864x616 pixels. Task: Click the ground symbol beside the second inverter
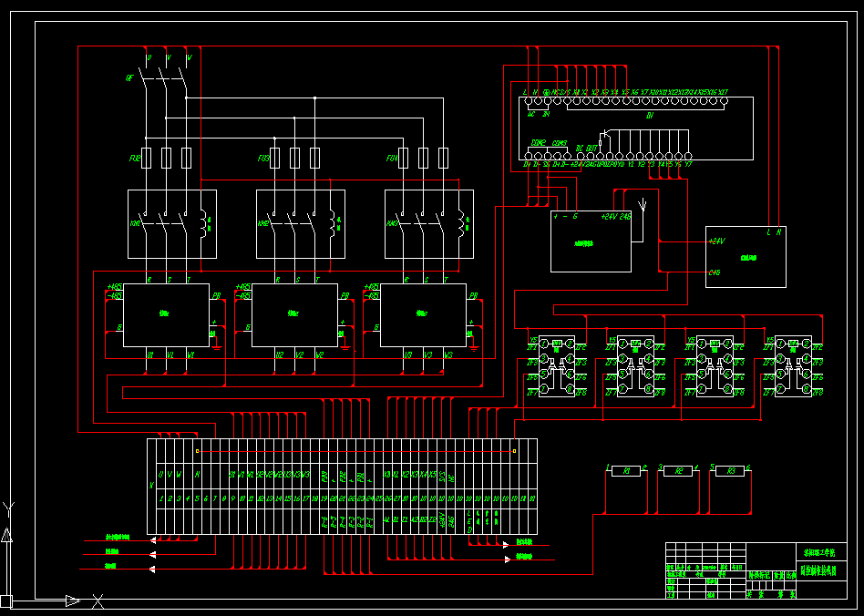tap(345, 345)
